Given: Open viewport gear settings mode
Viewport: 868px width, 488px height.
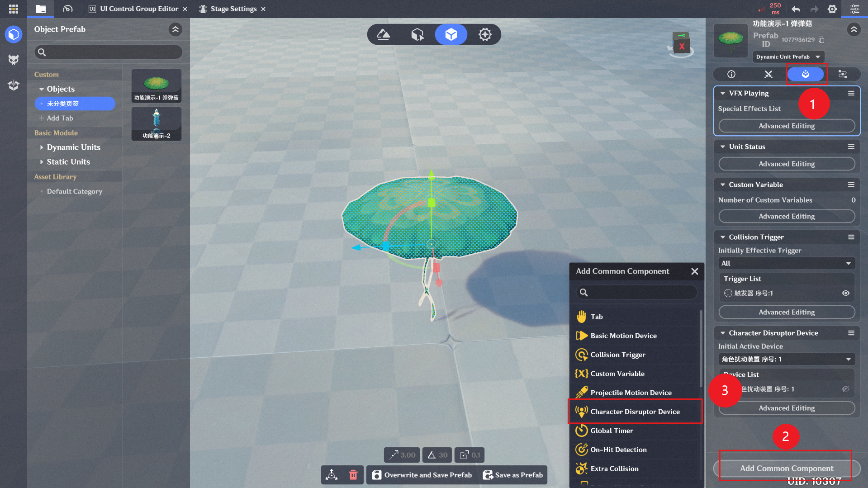Looking at the screenshot, I should (x=485, y=34).
